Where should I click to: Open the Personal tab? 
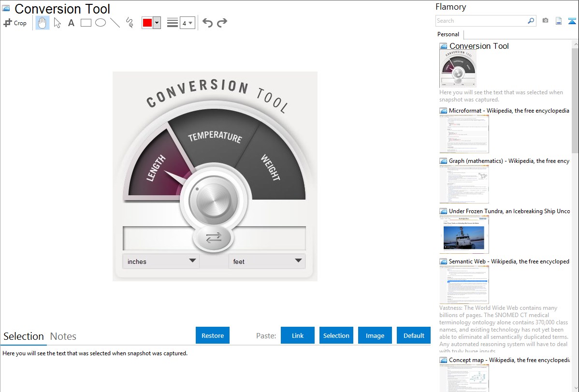click(448, 34)
